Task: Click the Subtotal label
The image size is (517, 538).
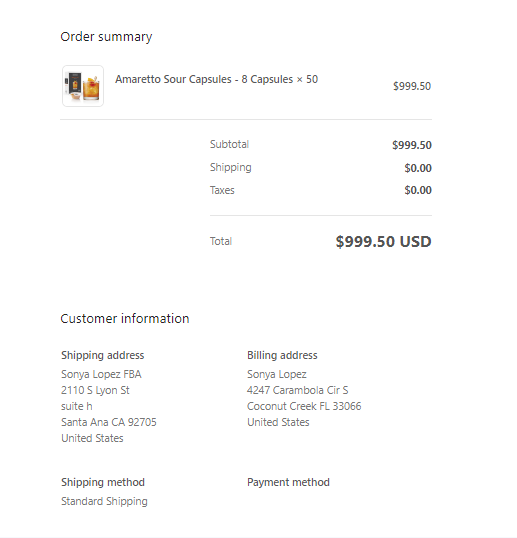Action: point(229,144)
